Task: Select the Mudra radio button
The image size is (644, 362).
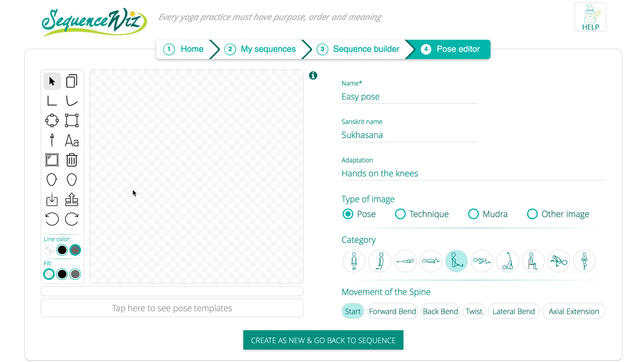Action: pyautogui.click(x=473, y=214)
